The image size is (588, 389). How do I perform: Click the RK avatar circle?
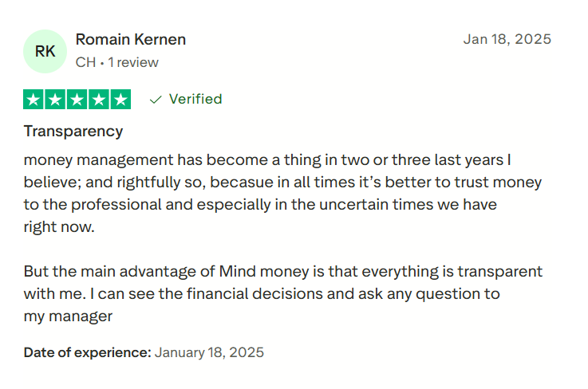click(x=45, y=51)
